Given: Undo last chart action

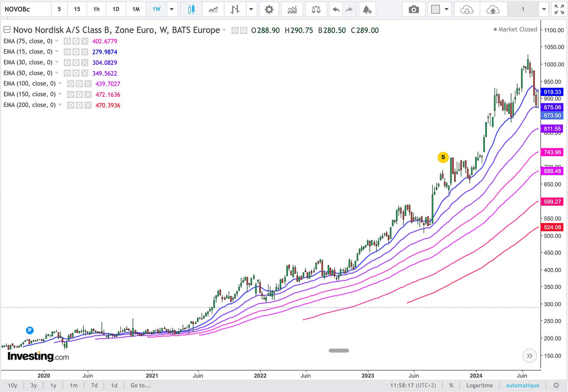Looking at the screenshot, I should click(336, 9).
